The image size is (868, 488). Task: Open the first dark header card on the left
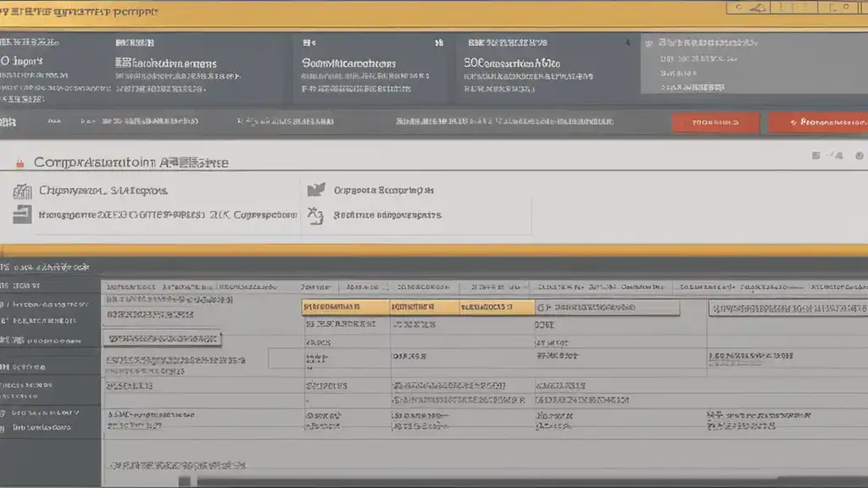pyautogui.click(x=54, y=69)
